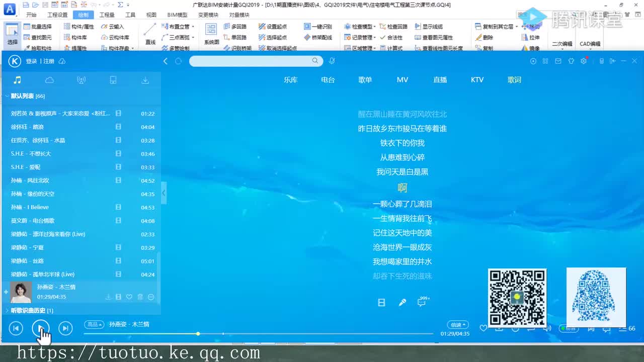Delete 木兰情 using the trash icon
Image resolution: width=644 pixels, height=362 pixels.
[140, 297]
